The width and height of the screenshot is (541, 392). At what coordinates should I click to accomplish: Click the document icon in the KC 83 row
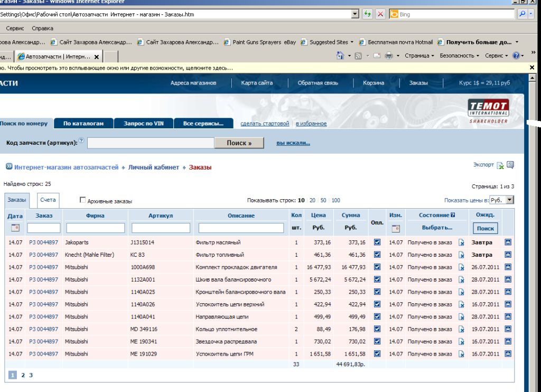461,255
